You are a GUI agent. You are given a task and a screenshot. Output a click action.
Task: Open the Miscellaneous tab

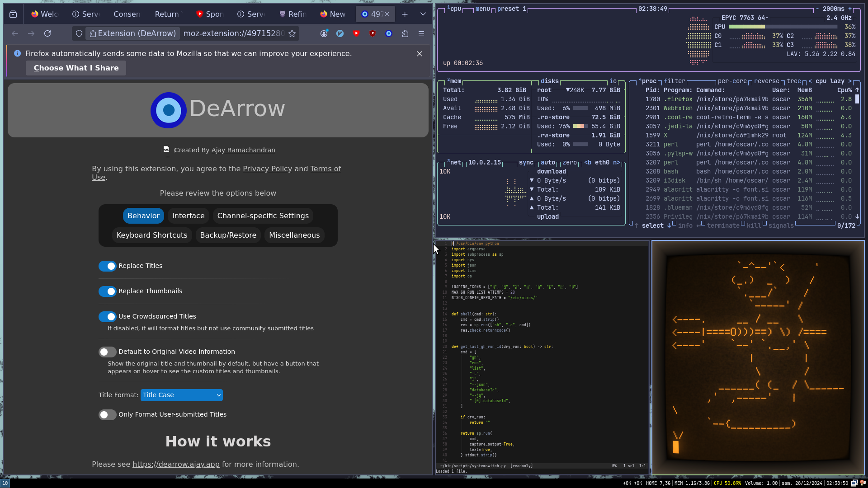[294, 235]
